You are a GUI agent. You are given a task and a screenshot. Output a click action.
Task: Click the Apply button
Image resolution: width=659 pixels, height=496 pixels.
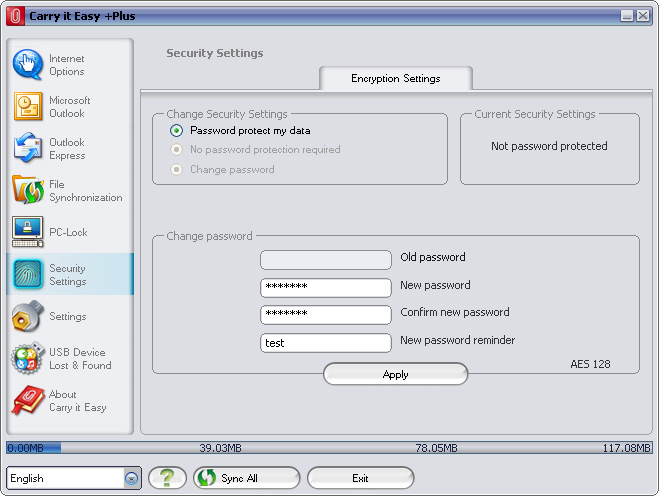coord(395,374)
